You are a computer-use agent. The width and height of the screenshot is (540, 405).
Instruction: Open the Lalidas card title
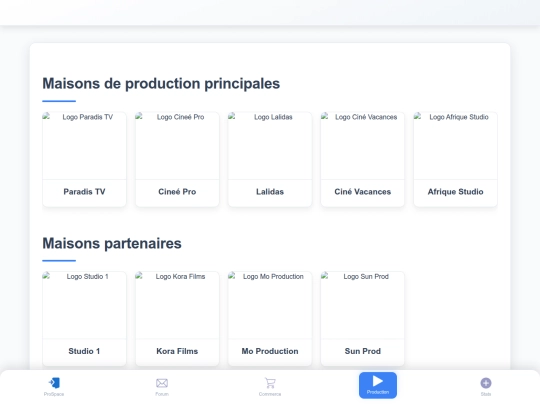(x=270, y=192)
